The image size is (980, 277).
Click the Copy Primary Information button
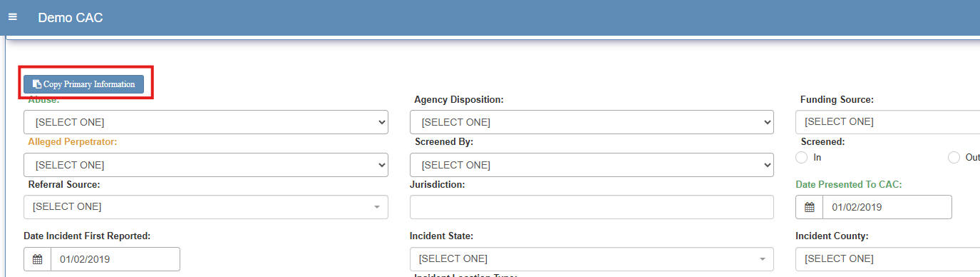[84, 84]
